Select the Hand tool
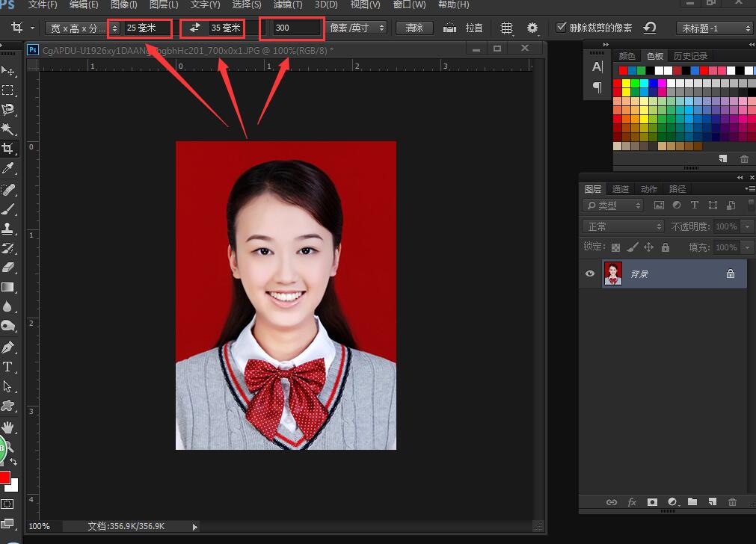 [8, 427]
